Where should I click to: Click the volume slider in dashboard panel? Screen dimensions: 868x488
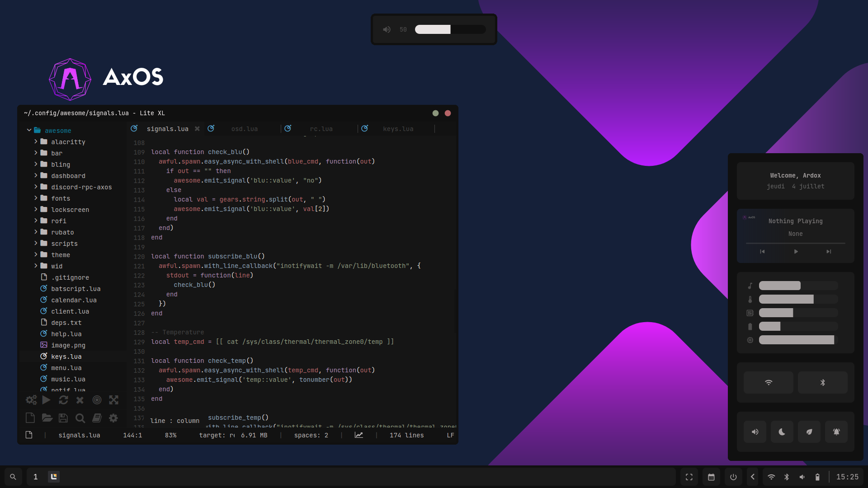tap(798, 286)
